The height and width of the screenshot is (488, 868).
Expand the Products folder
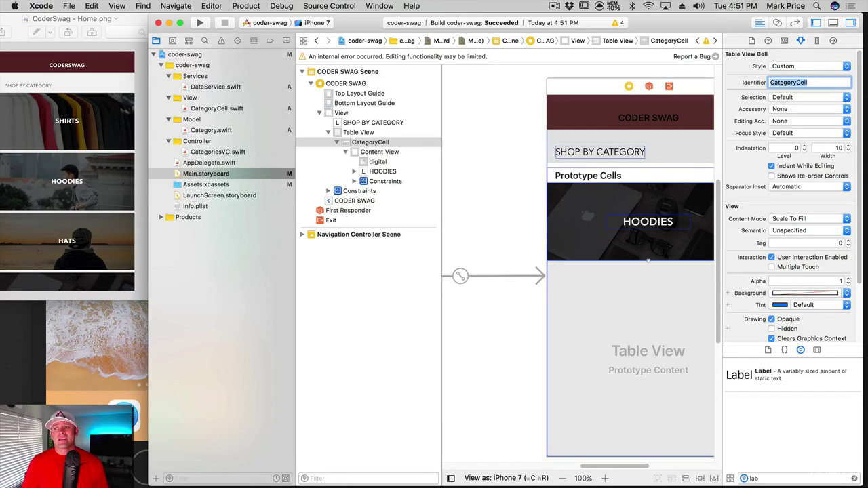point(161,217)
